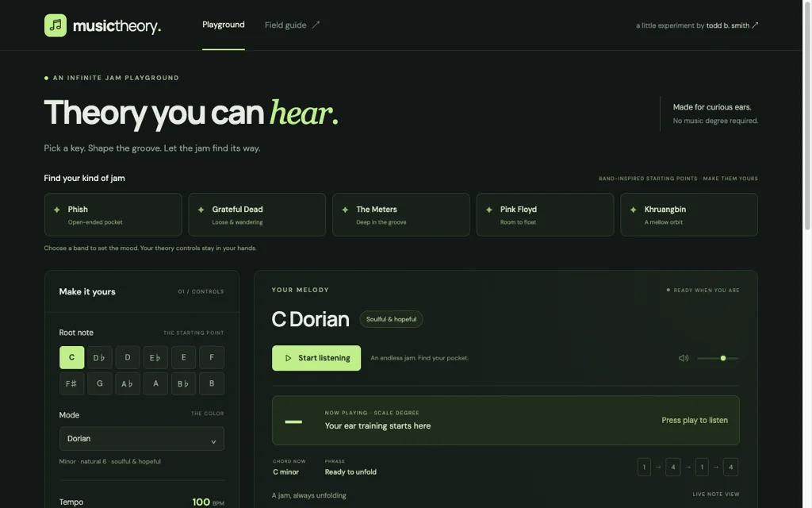Choose the Phish jam preset card
This screenshot has width=812, height=508.
tap(113, 214)
